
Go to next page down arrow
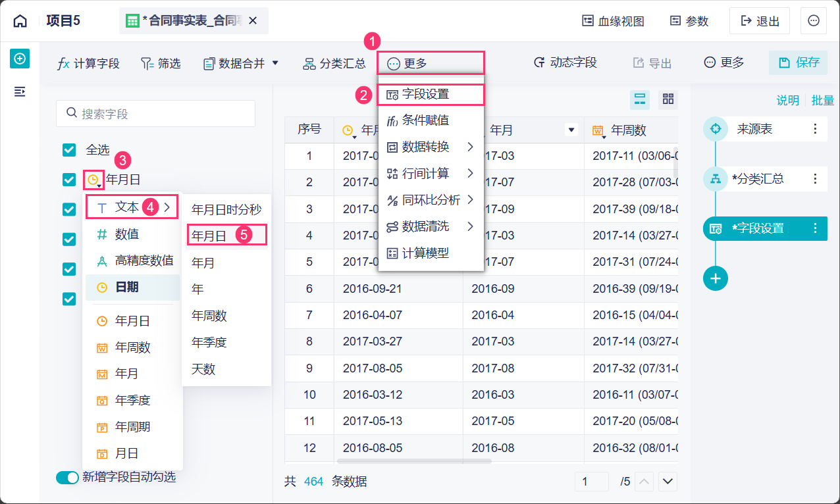click(668, 482)
